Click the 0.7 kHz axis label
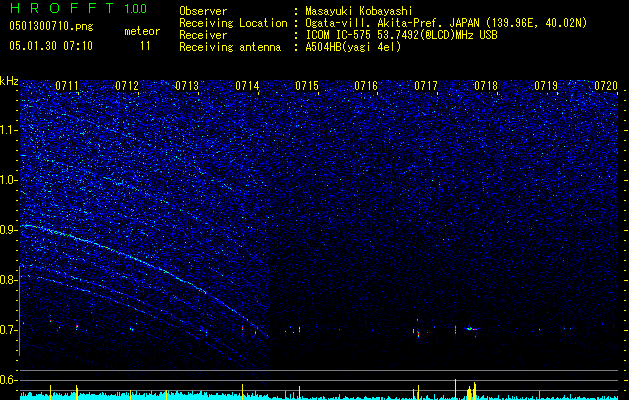The height and width of the screenshot is (400, 629). click(x=8, y=330)
